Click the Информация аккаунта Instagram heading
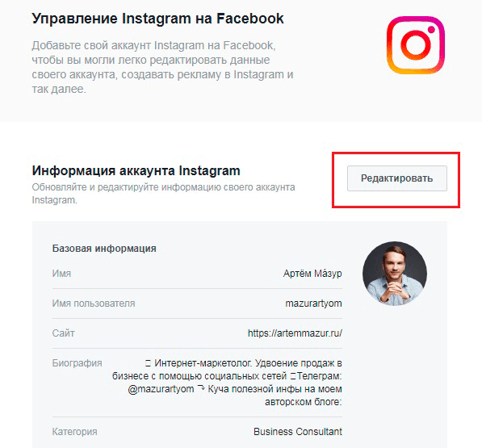482x448 pixels. pos(136,170)
